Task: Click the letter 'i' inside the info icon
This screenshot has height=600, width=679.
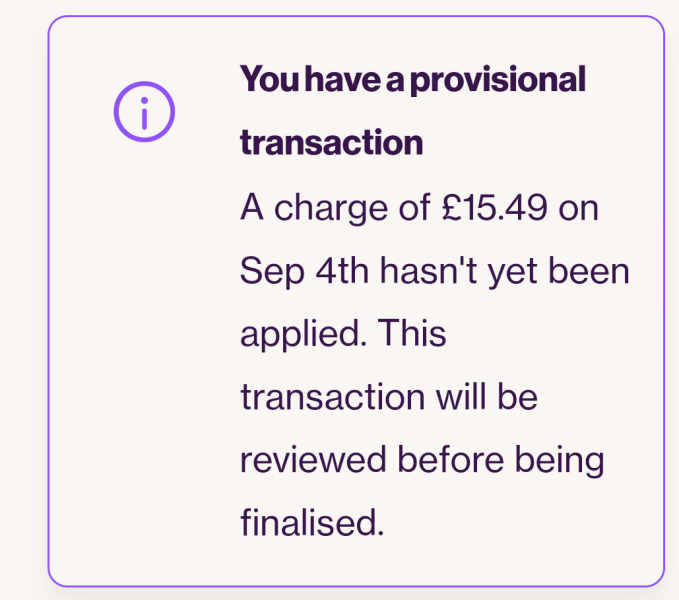Action: (144, 113)
